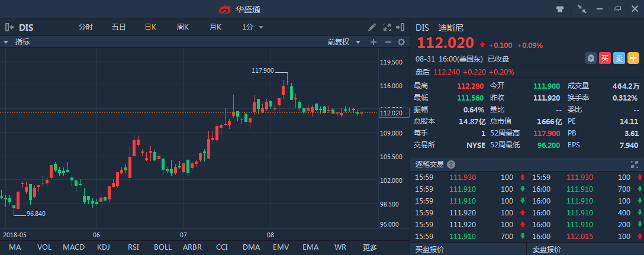Zoom in chart with plus icon
Screen dimensions: 644x255
coord(373,42)
